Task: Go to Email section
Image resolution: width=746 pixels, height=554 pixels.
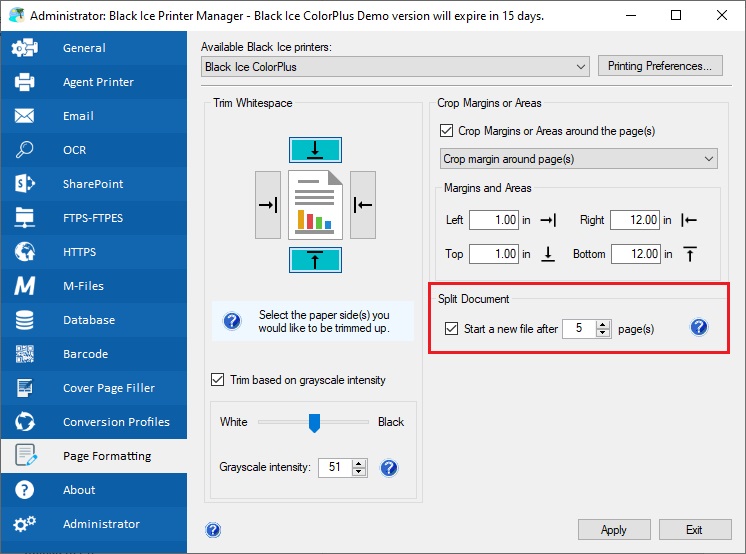Action: (94, 116)
